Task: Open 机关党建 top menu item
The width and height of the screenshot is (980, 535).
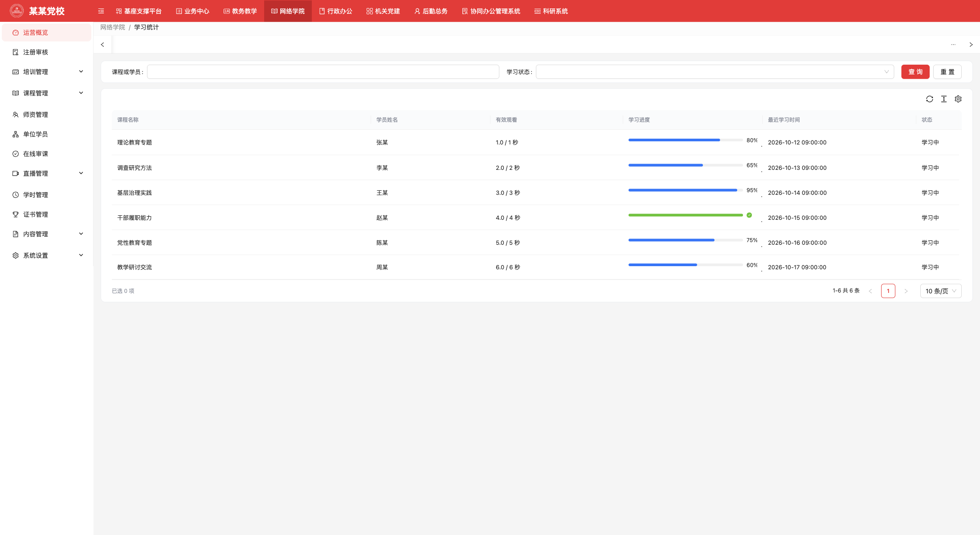Action: click(x=383, y=11)
